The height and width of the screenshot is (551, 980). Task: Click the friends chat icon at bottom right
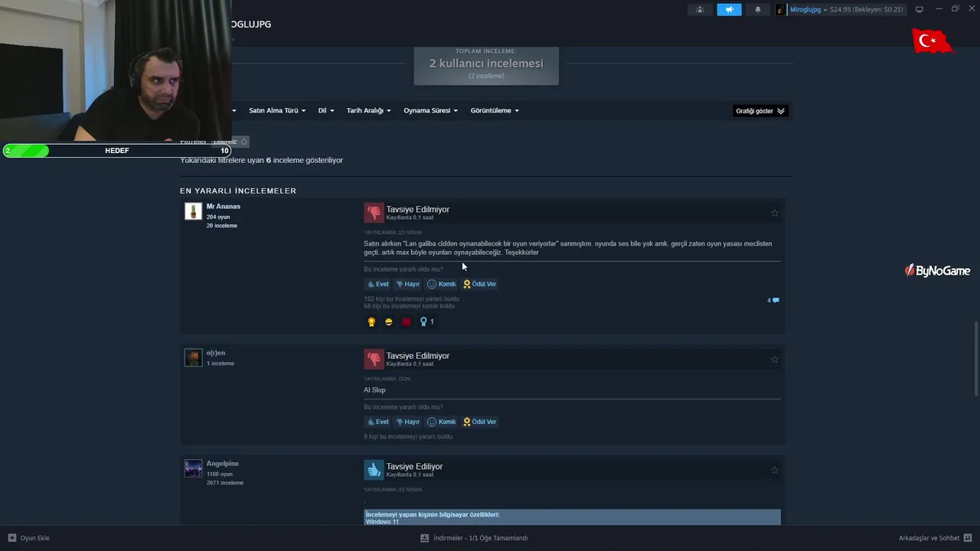[968, 538]
